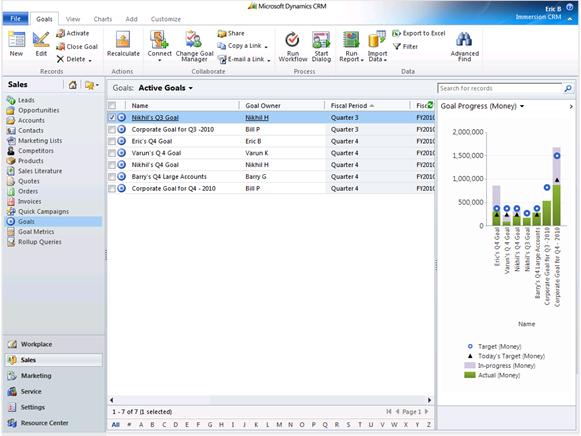Click the horizontal scrollbar right arrow
The height and width of the screenshot is (436, 581).
click(429, 400)
